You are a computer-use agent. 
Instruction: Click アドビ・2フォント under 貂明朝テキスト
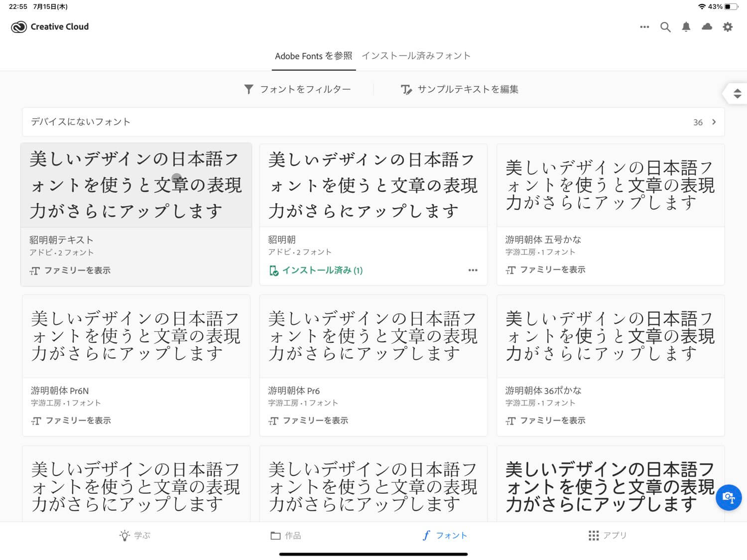pyautogui.click(x=61, y=253)
